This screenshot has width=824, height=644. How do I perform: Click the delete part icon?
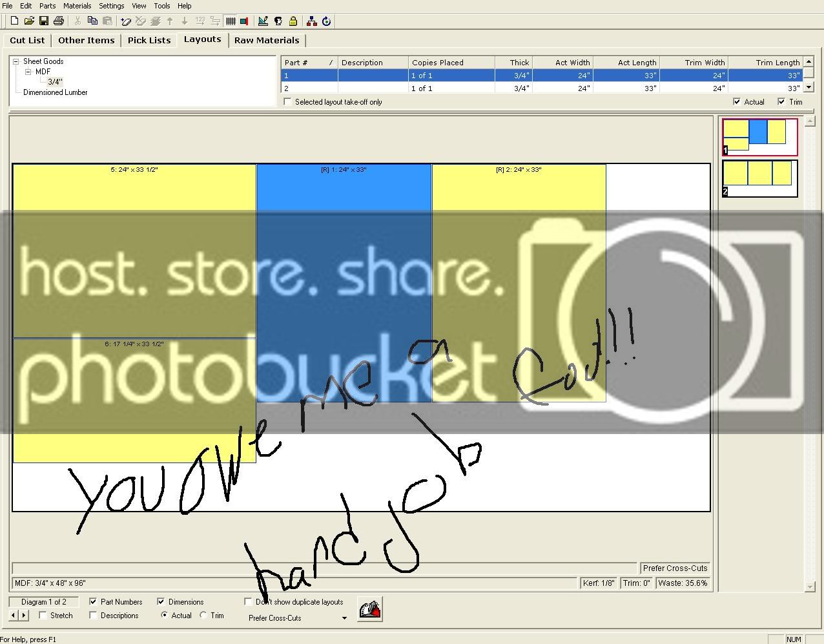pyautogui.click(x=140, y=21)
